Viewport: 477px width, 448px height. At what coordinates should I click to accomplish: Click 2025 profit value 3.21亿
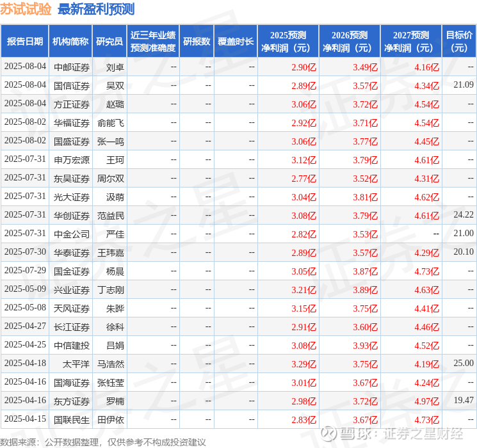tap(304, 290)
